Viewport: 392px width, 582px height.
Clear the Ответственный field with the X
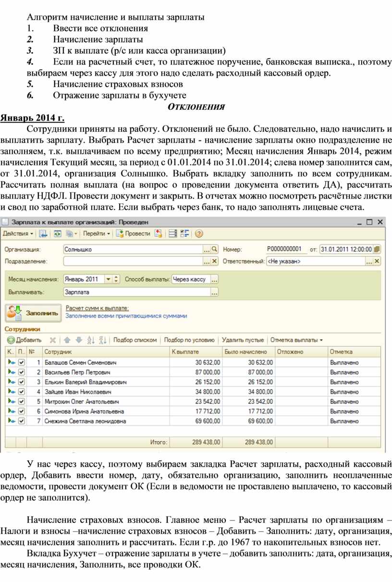pyautogui.click(x=377, y=261)
